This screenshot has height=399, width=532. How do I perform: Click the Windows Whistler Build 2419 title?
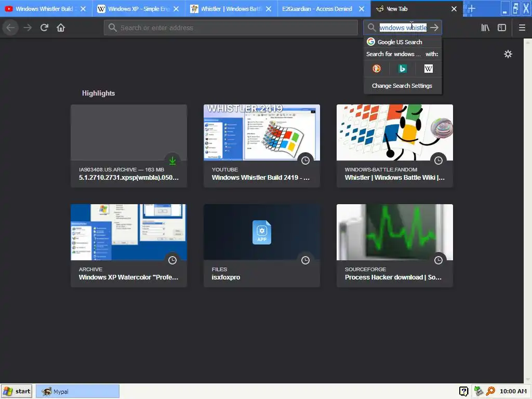[x=261, y=178]
